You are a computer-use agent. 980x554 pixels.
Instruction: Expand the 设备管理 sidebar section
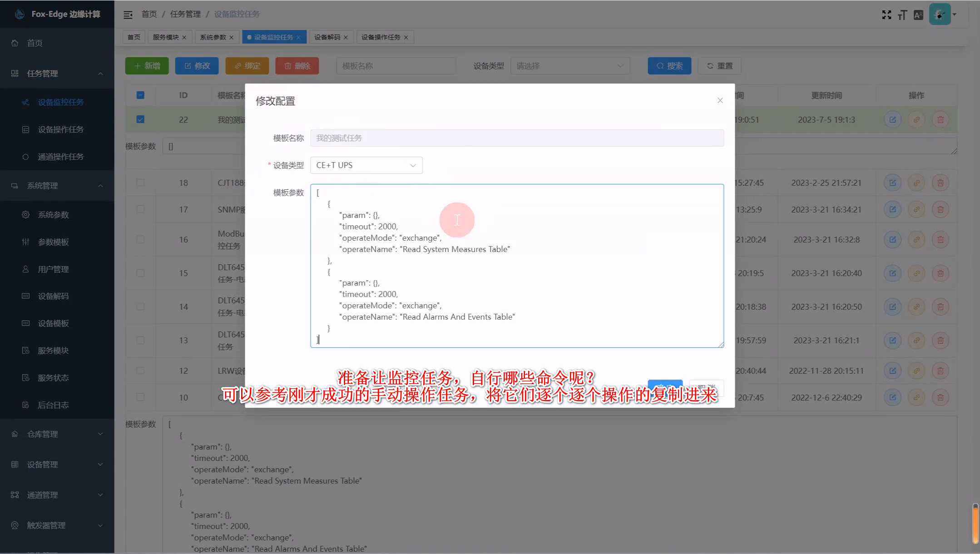click(x=57, y=465)
